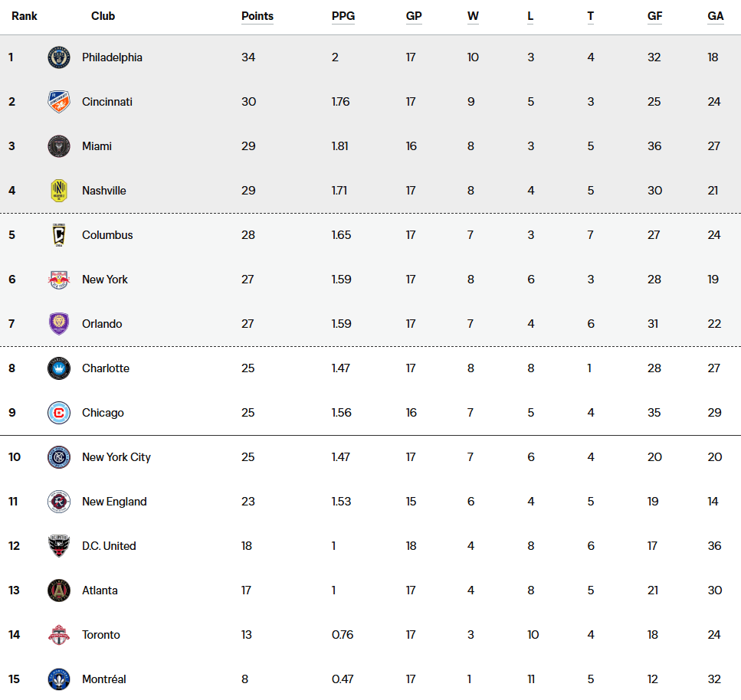The image size is (741, 700).
Task: Open the FC Cincinnati club logo
Action: 59,102
